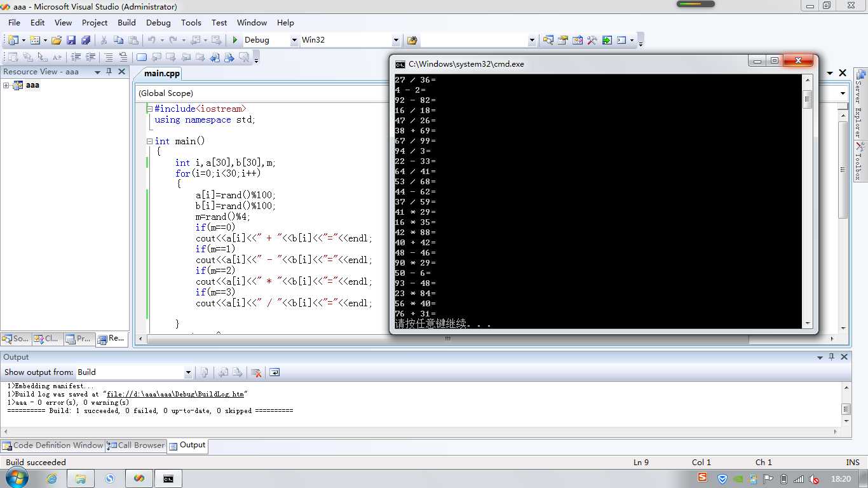Select the cmd.exe taskbar button

pos(168,478)
